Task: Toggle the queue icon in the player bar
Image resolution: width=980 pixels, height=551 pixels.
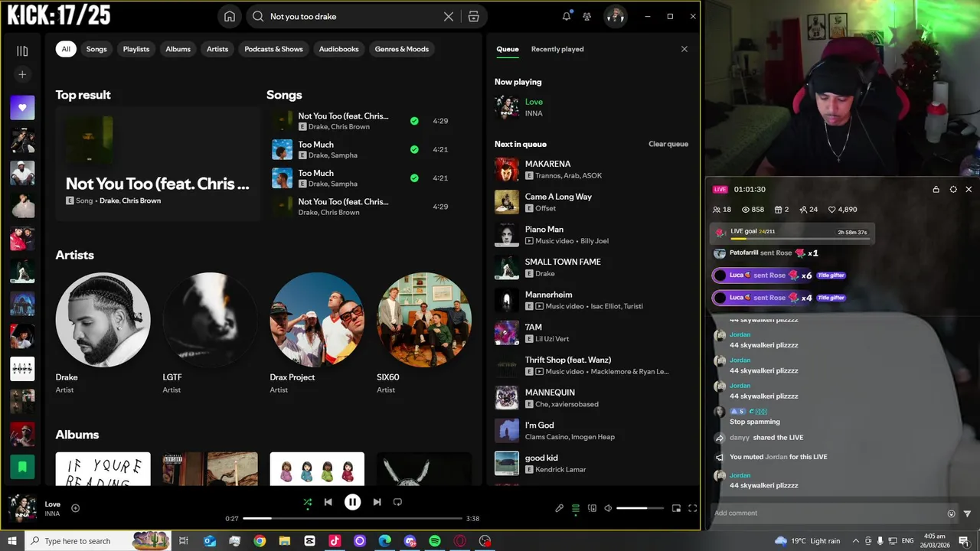Action: coord(576,508)
